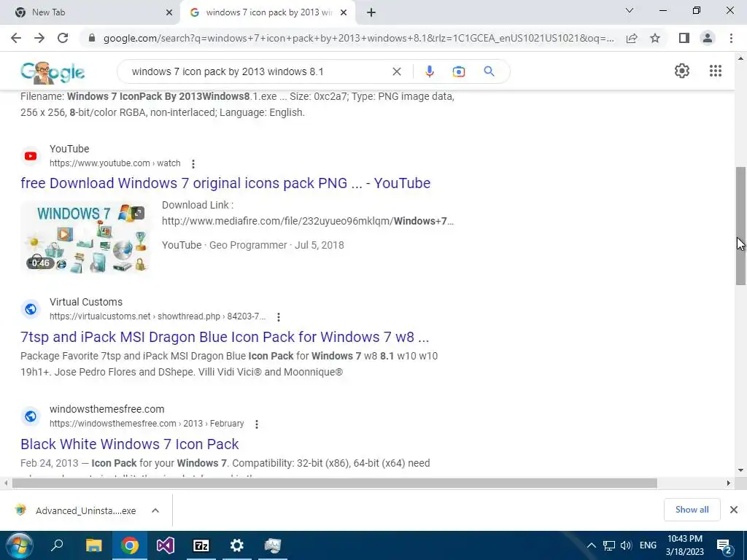Screen dimensions: 747x560
Task: Open Google quick settings gear
Action: (x=682, y=71)
